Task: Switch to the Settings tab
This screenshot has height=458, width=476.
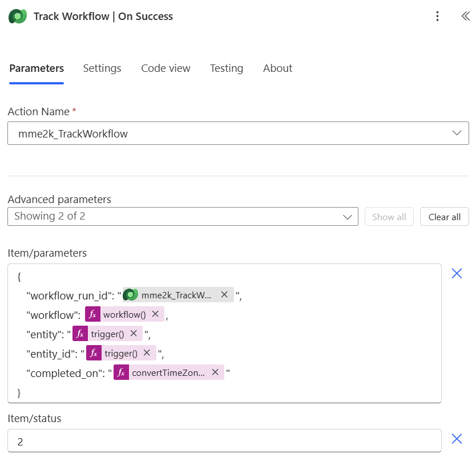Action: (x=102, y=68)
